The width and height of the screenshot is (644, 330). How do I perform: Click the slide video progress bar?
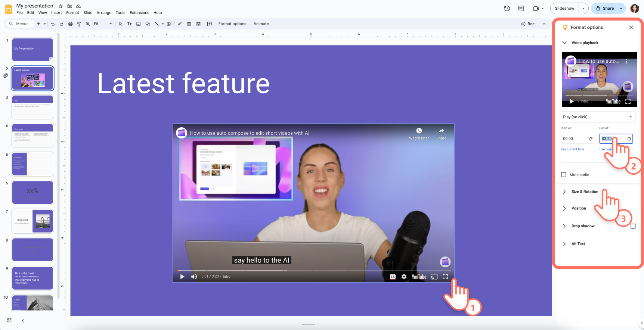coord(313,270)
